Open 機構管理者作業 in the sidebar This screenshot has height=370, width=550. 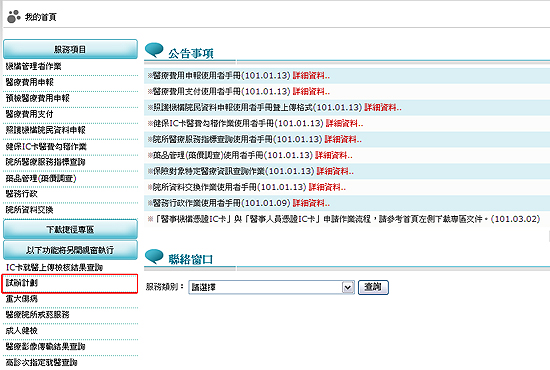point(33,66)
